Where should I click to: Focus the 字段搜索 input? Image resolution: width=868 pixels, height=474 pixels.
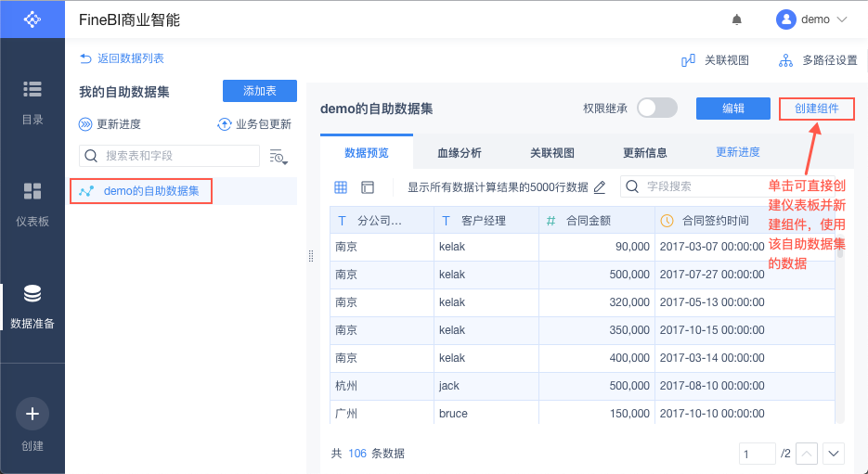coord(728,186)
